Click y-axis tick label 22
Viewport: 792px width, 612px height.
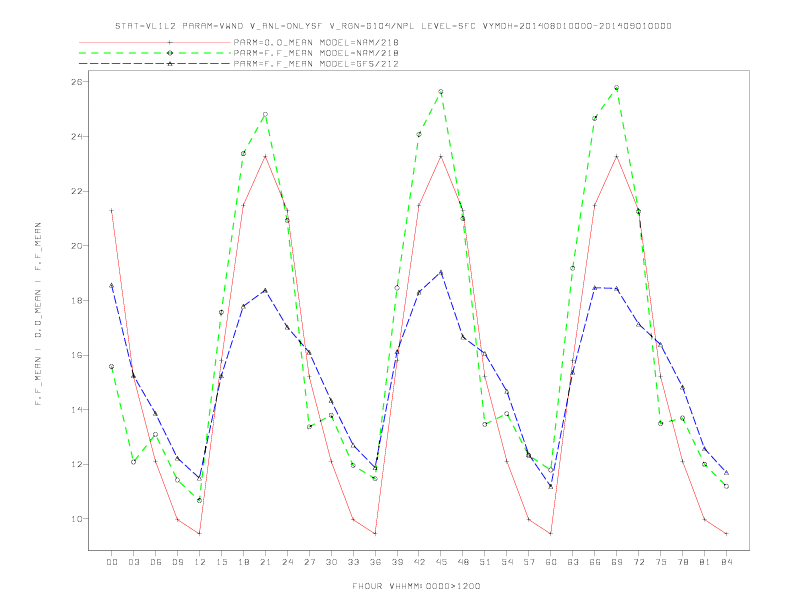coord(76,191)
